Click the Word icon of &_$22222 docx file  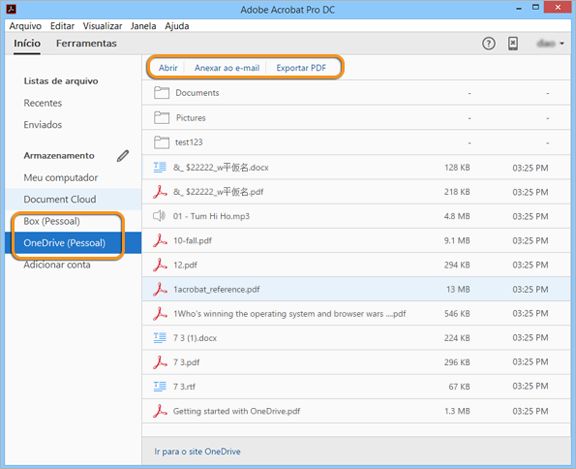click(x=159, y=167)
